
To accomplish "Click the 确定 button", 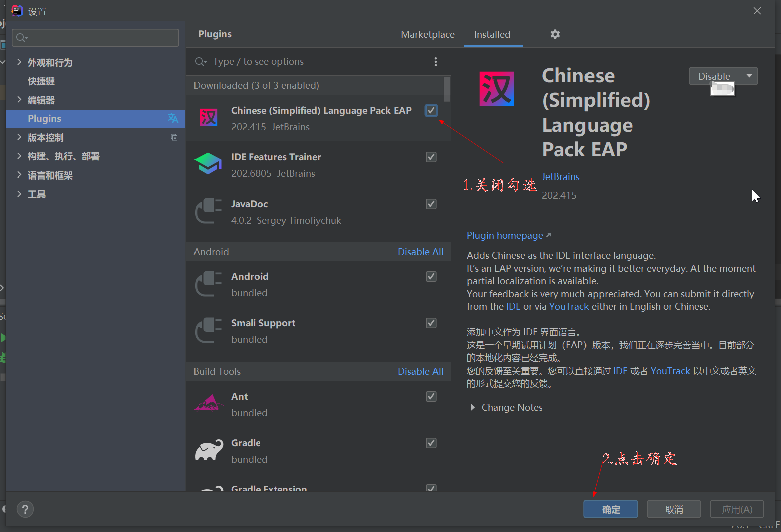I will click(x=611, y=509).
